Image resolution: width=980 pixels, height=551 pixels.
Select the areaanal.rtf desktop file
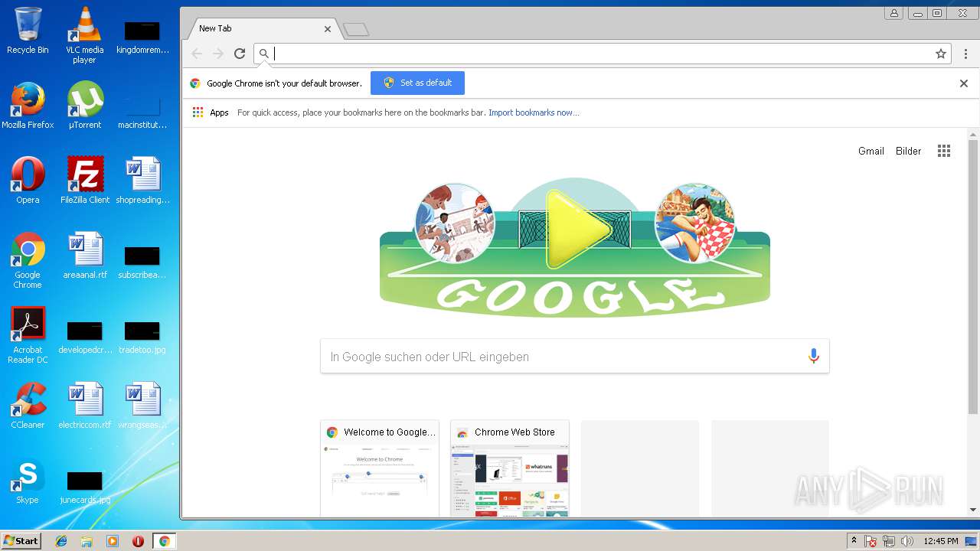tap(84, 256)
